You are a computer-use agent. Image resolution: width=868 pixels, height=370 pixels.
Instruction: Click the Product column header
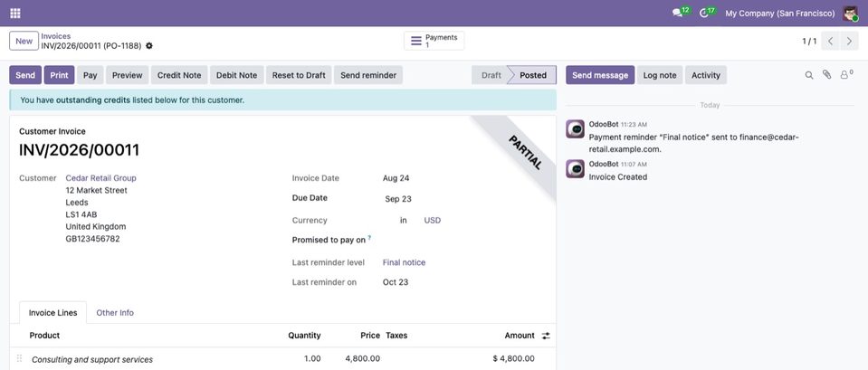[45, 335]
